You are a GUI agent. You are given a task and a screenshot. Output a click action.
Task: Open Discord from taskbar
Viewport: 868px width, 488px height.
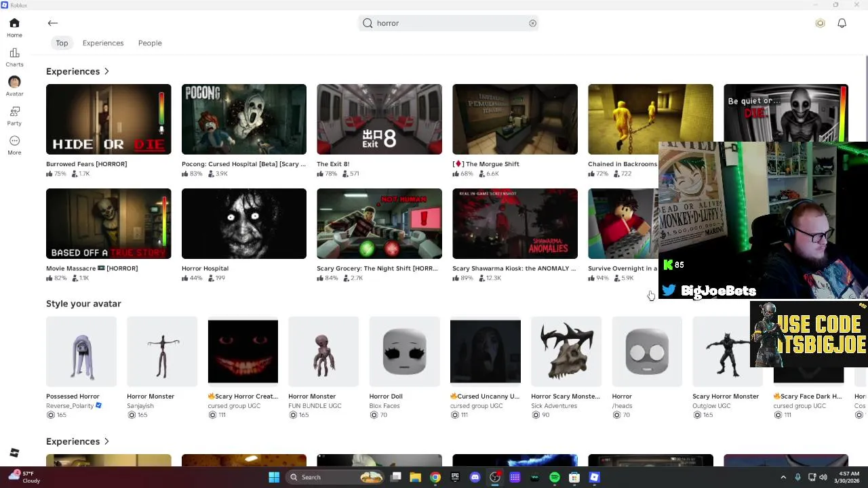pos(475,477)
